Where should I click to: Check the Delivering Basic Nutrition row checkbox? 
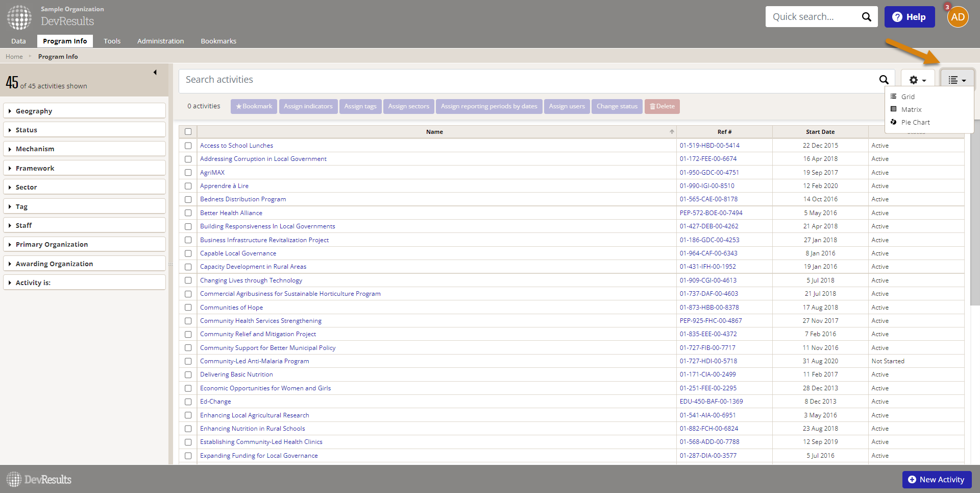[188, 374]
